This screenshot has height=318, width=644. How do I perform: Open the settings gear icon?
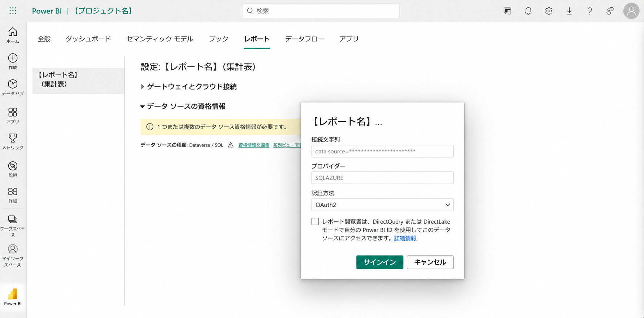coord(549,11)
